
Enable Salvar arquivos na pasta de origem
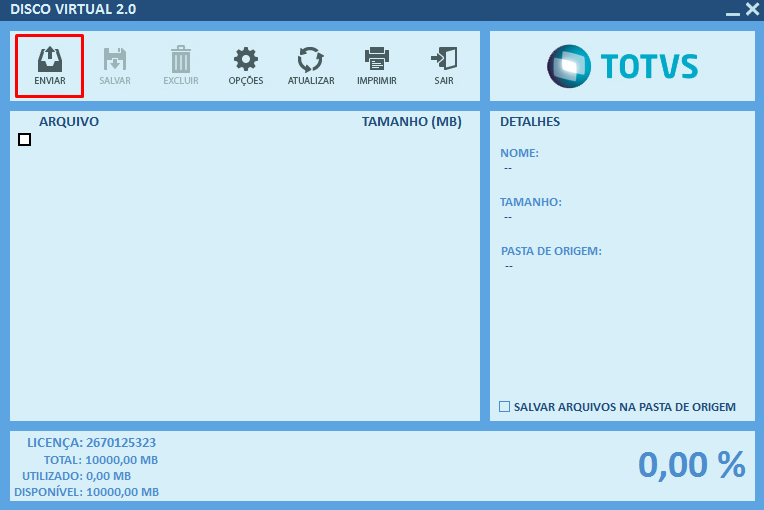click(x=505, y=407)
